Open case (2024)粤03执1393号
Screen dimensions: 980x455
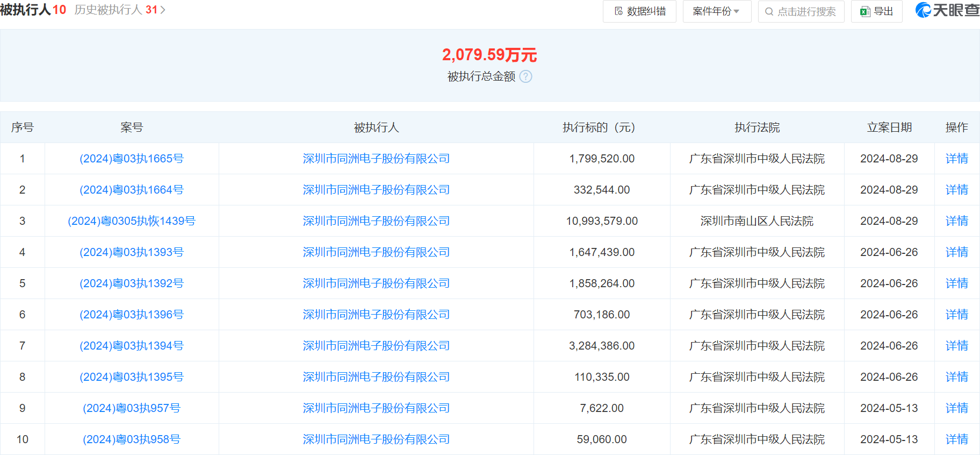click(x=132, y=252)
